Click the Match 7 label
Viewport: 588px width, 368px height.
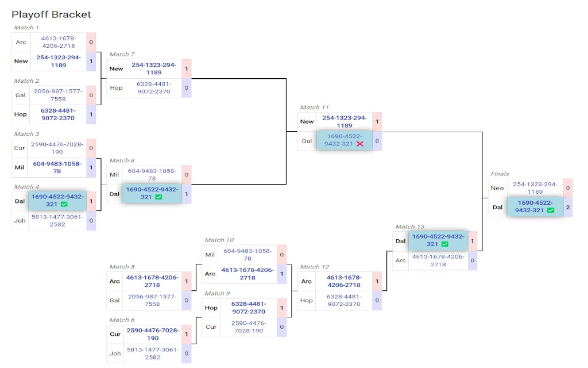tap(122, 54)
